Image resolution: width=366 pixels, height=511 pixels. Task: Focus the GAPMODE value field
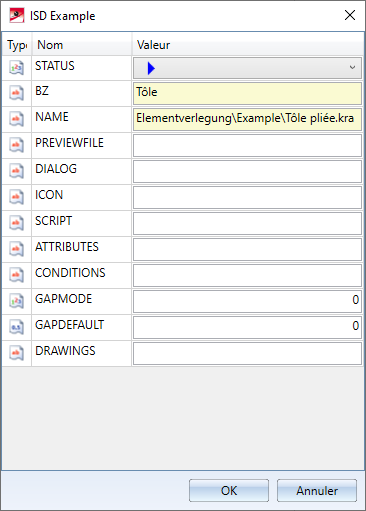(247, 301)
